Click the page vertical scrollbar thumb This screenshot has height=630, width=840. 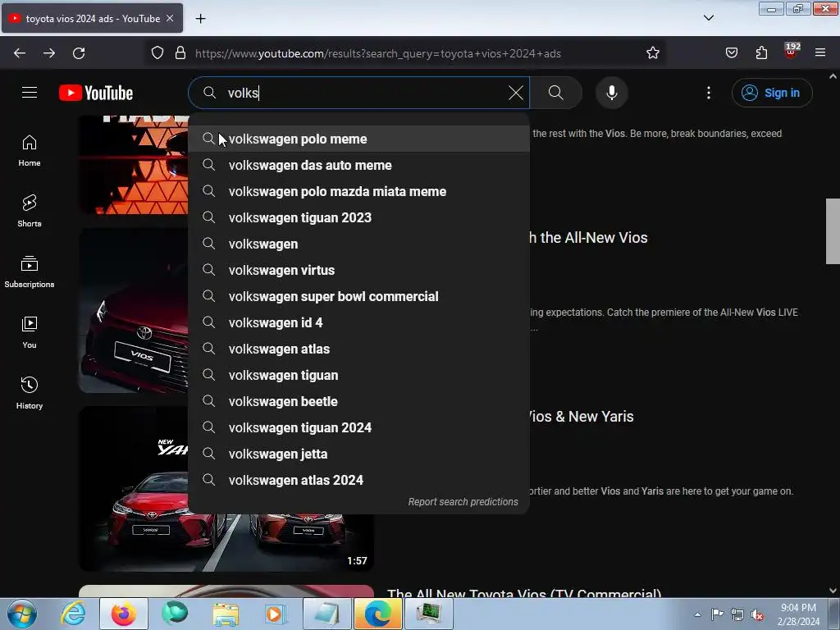click(833, 231)
